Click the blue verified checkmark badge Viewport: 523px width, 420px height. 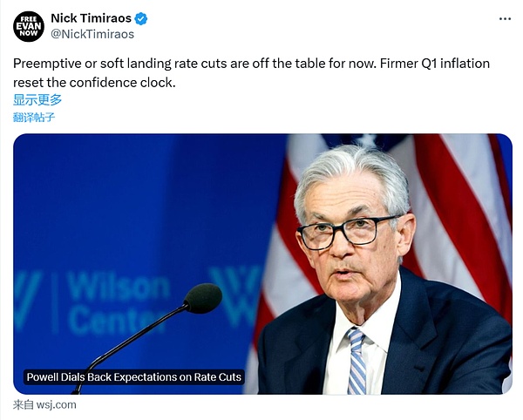coord(141,18)
